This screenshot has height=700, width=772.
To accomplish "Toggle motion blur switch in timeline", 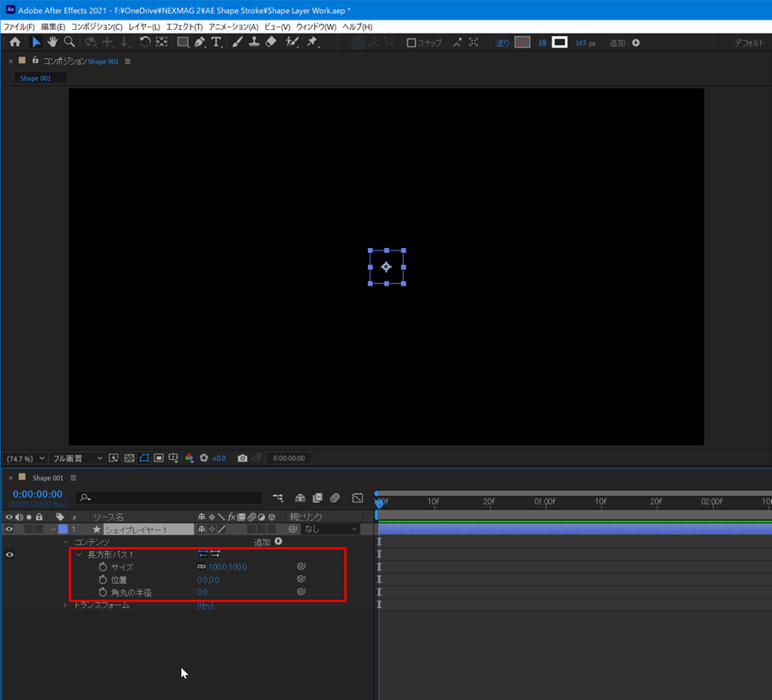I will pyautogui.click(x=335, y=498).
